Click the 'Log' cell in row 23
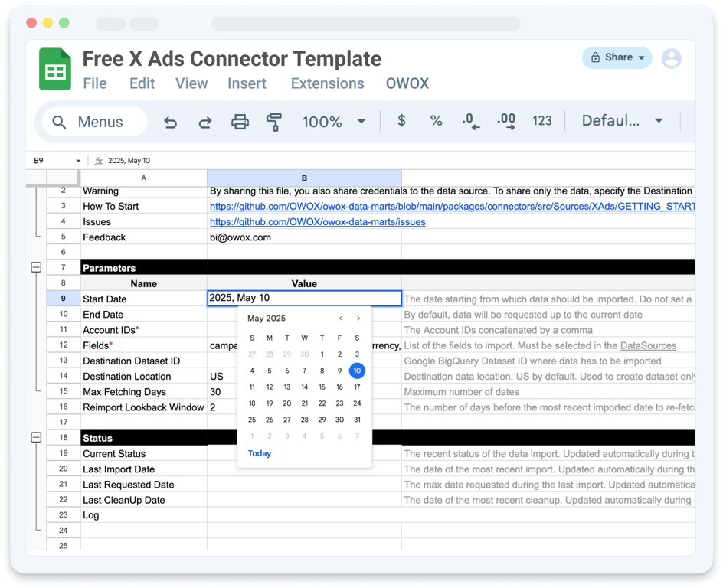 click(144, 515)
